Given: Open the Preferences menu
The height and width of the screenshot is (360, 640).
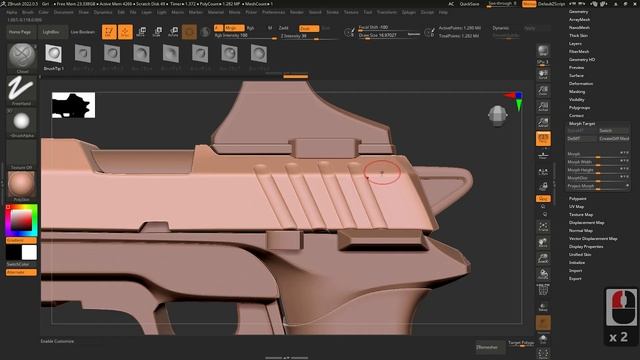Looking at the screenshot, I should click(x=273, y=12).
